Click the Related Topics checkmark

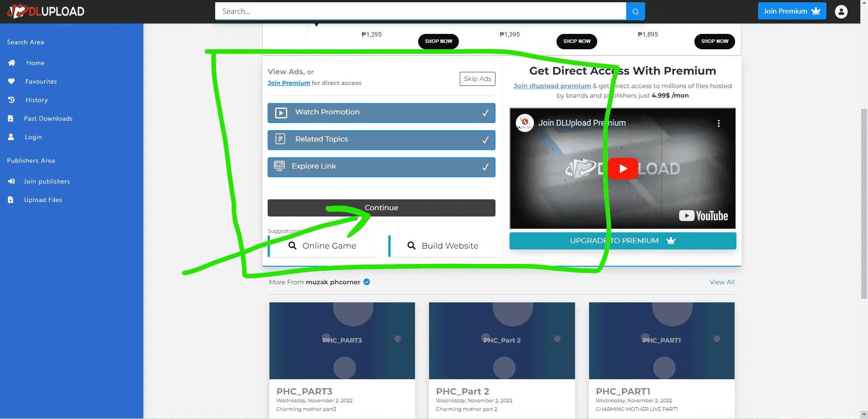(x=485, y=140)
